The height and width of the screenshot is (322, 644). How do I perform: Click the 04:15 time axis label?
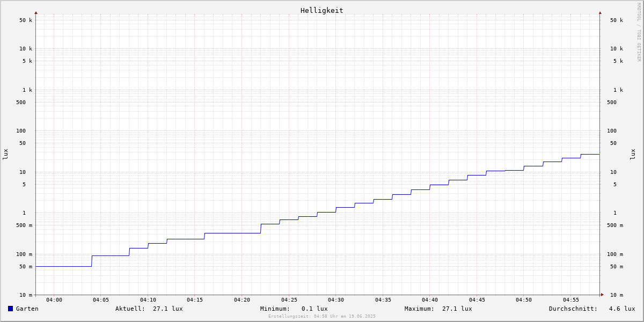pos(195,299)
